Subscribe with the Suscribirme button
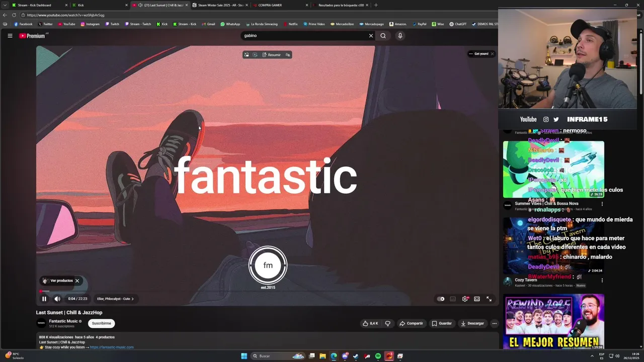This screenshot has width=644, height=362. [x=101, y=323]
